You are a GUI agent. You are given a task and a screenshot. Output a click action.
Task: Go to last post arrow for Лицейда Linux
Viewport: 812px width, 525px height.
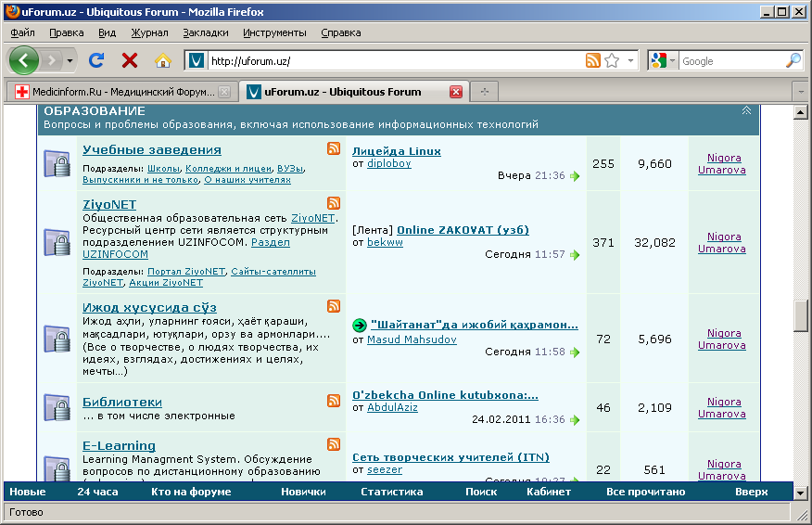(x=575, y=176)
